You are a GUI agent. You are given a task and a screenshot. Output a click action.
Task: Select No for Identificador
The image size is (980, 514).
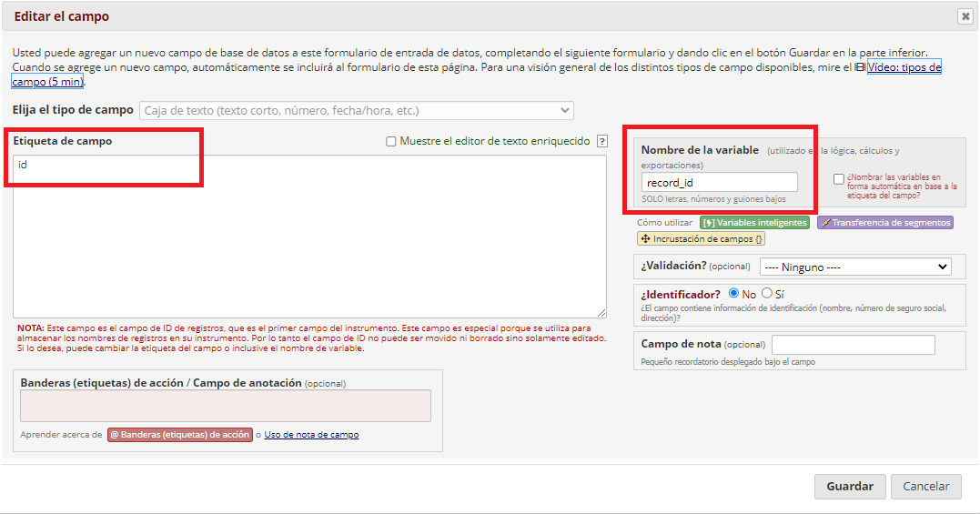point(733,294)
